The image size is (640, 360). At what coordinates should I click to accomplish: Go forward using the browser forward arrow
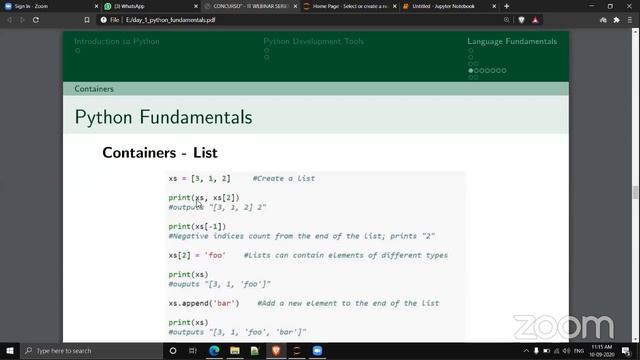pyautogui.click(x=22, y=20)
